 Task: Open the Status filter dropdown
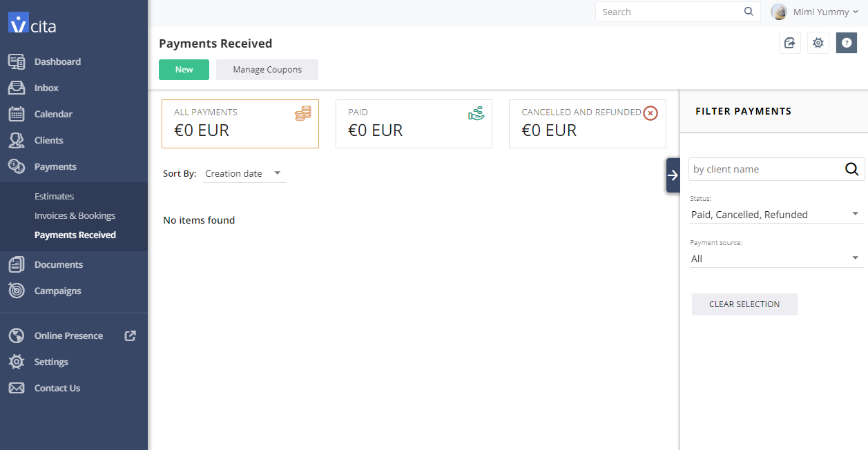776,215
